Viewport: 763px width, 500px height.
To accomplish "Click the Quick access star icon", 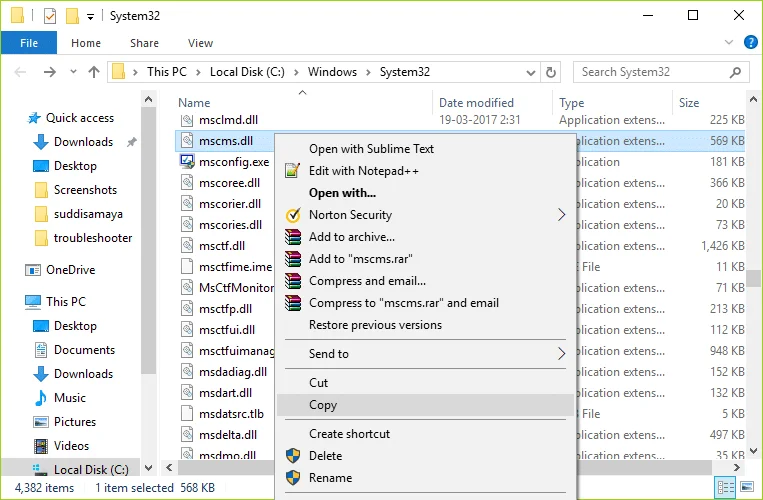I will click(x=34, y=118).
